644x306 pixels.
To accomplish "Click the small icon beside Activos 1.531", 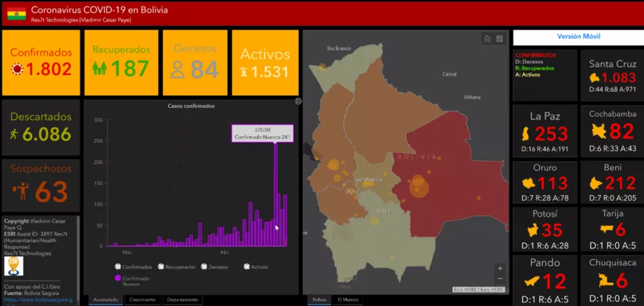I will coord(244,72).
